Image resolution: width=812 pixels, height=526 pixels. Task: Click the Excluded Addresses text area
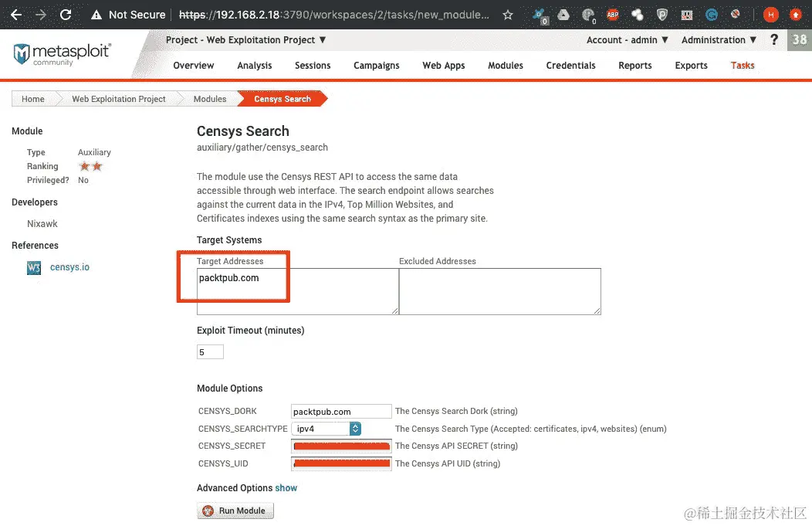pos(499,291)
